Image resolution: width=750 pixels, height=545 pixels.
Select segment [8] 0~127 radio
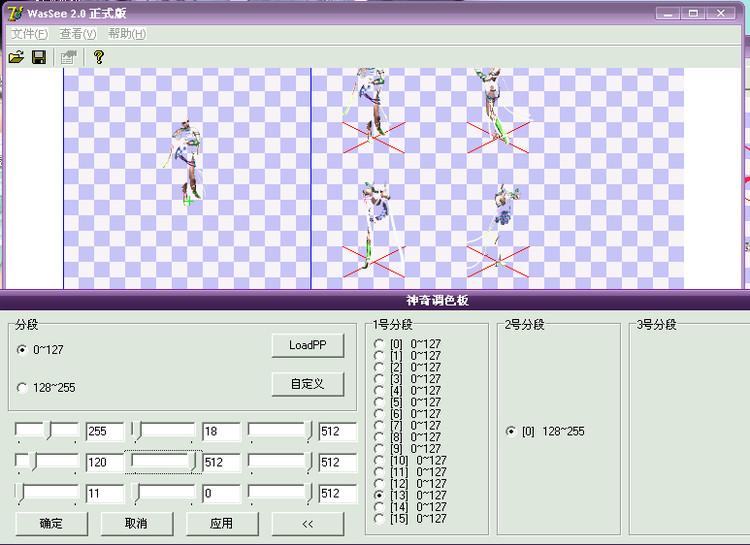(379, 437)
